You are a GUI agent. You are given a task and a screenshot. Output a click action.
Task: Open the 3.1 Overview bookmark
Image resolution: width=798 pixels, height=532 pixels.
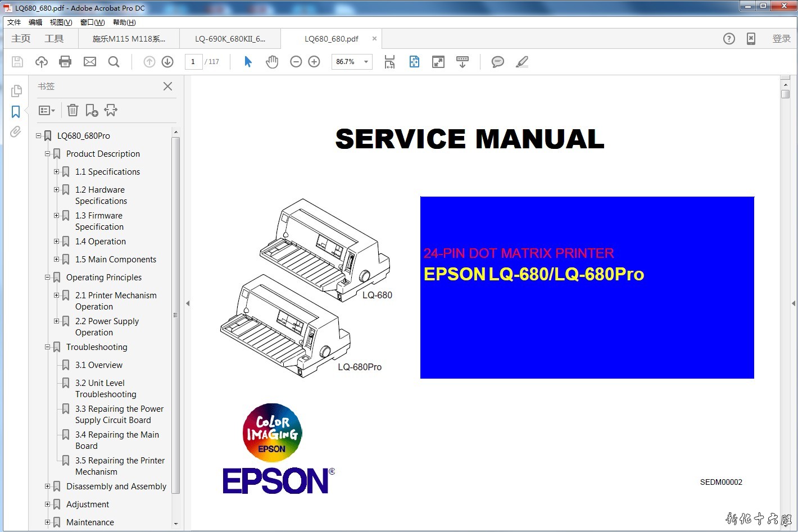coord(98,365)
